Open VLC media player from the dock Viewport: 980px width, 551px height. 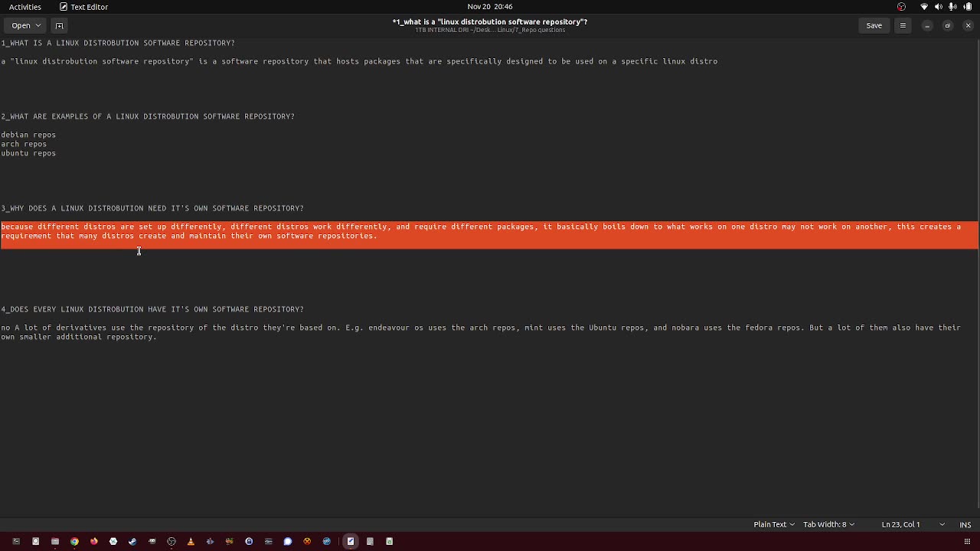(x=191, y=541)
